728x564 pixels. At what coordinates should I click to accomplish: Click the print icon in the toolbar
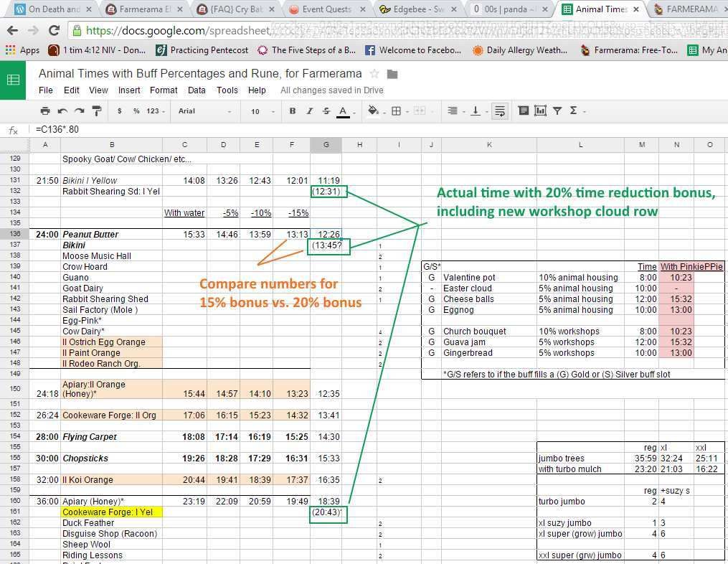[x=45, y=111]
